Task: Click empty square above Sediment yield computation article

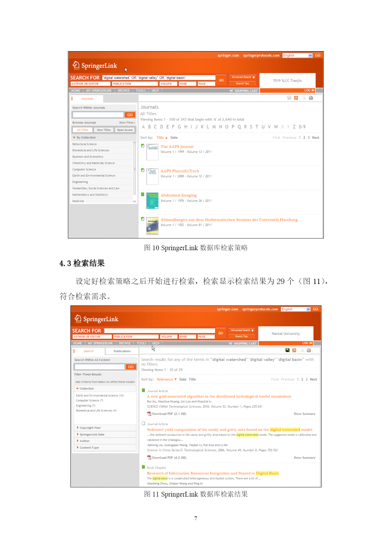Action: 143,424
